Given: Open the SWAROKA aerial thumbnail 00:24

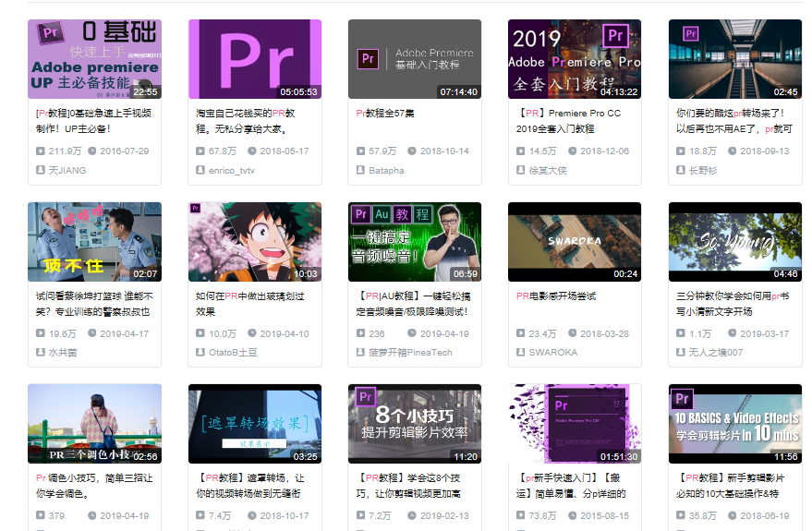Looking at the screenshot, I should tap(575, 242).
